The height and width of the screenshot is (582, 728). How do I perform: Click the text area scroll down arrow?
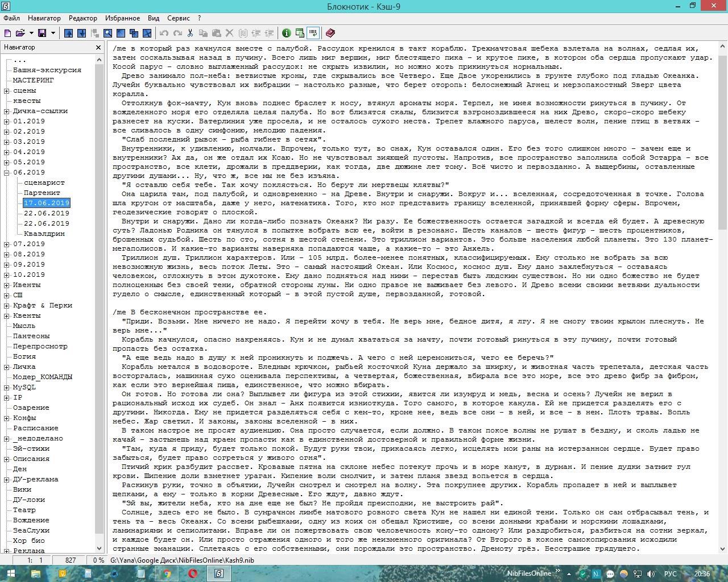coord(723,548)
